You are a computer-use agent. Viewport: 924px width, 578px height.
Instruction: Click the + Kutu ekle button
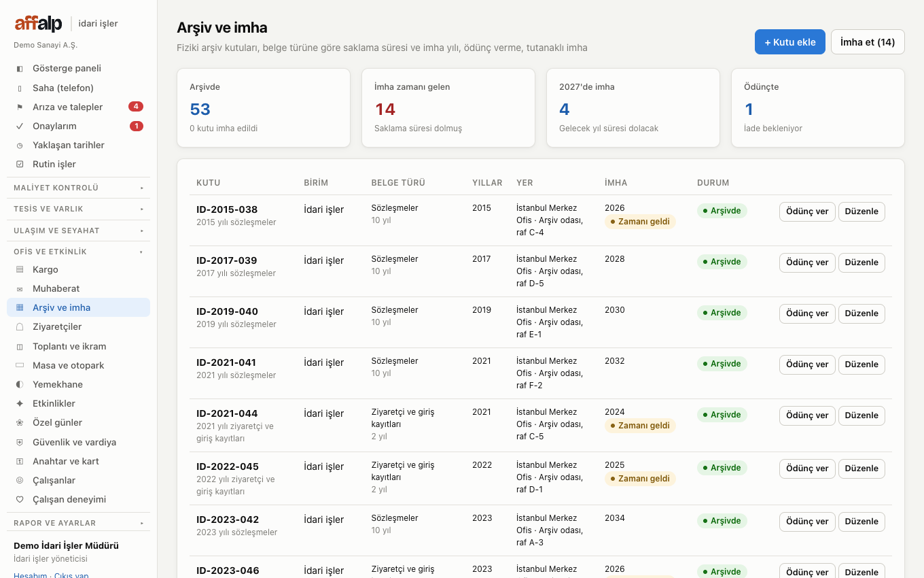click(790, 41)
